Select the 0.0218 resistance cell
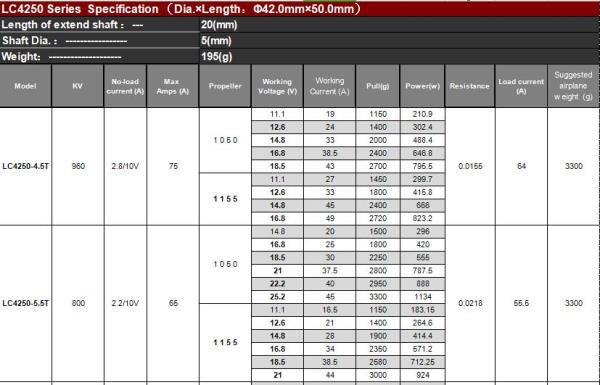The height and width of the screenshot is (385, 600). (470, 303)
